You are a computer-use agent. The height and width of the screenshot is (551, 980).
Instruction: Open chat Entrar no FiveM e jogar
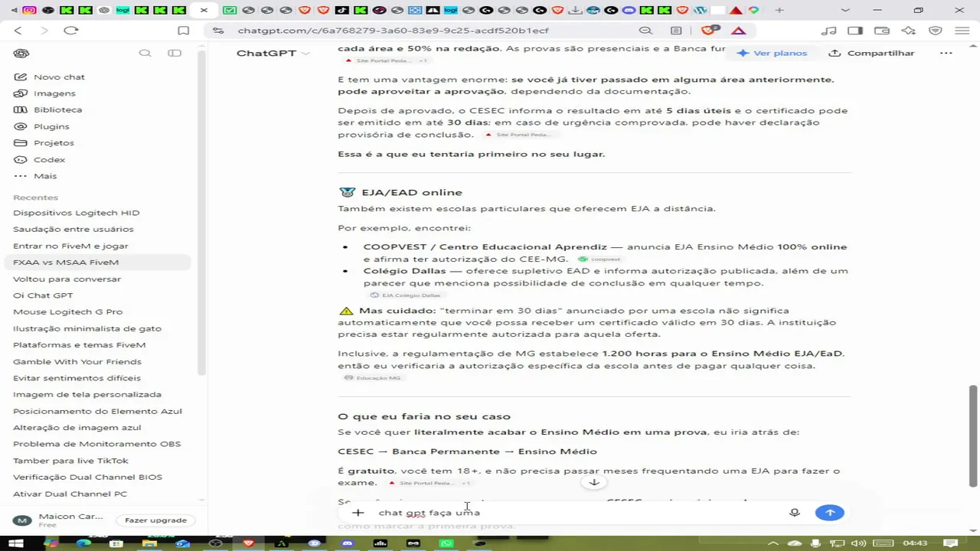[x=70, y=246]
